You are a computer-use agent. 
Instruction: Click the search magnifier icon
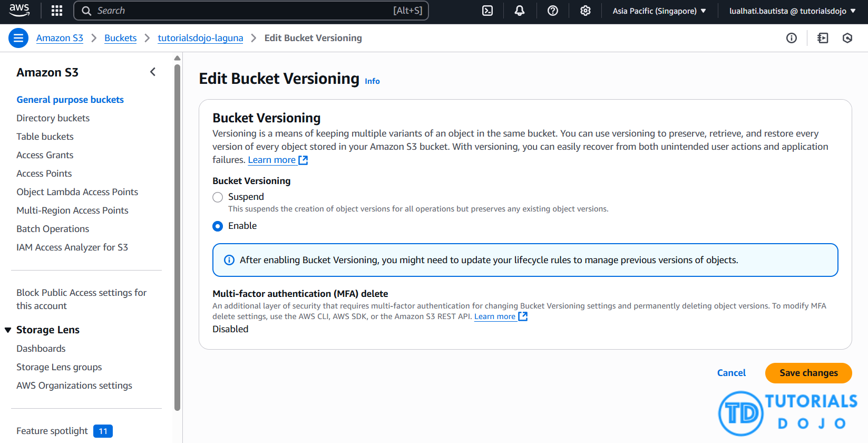coord(86,11)
